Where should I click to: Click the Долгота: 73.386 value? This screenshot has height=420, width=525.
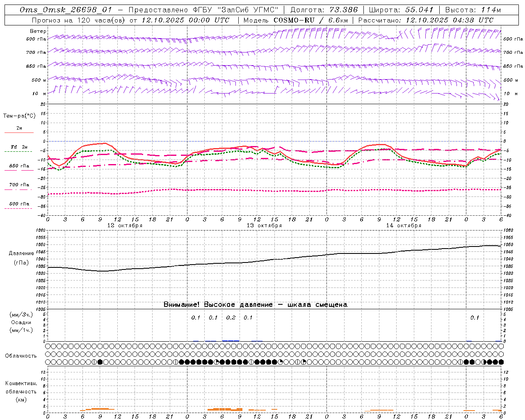(x=324, y=10)
